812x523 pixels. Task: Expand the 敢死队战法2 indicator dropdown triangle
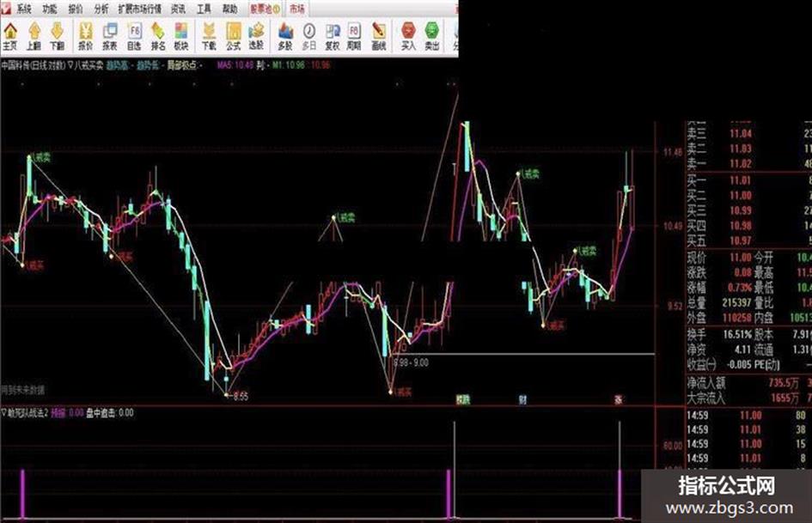4,413
